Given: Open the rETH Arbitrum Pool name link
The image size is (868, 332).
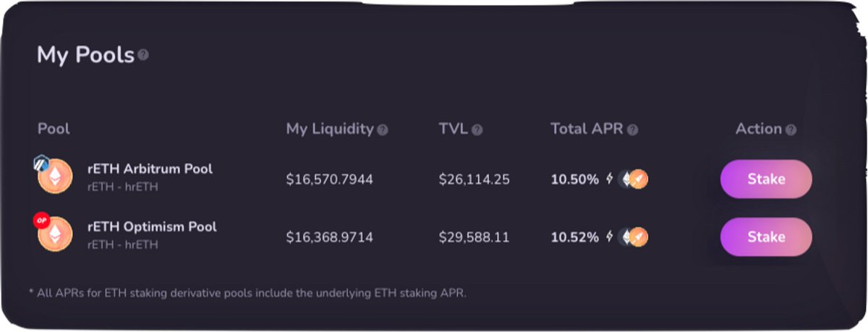Looking at the screenshot, I should pyautogui.click(x=150, y=169).
